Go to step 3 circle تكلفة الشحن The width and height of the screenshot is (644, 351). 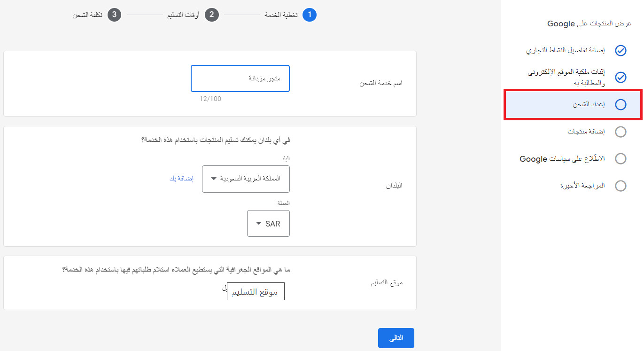pos(114,15)
